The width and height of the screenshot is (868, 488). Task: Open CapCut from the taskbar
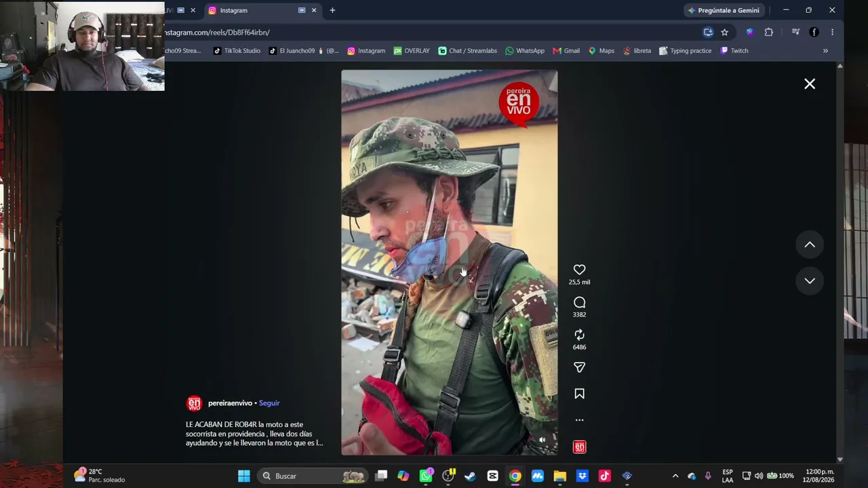[x=493, y=476]
